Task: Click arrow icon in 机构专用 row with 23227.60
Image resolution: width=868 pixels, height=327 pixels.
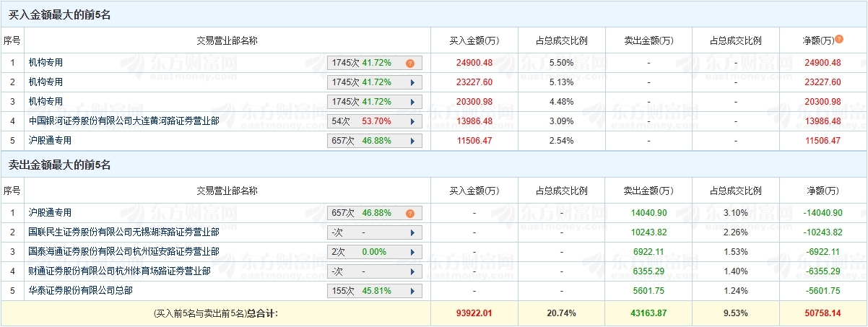Action: pyautogui.click(x=412, y=82)
